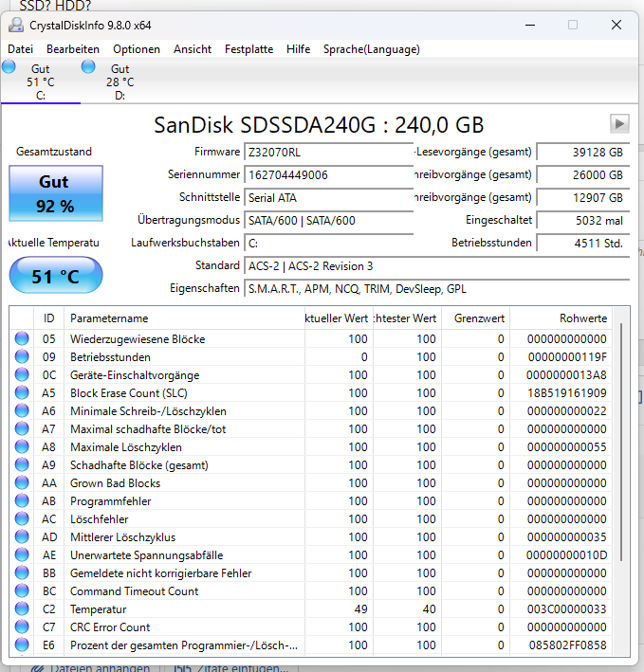Click raw value 18B519161909

click(567, 393)
